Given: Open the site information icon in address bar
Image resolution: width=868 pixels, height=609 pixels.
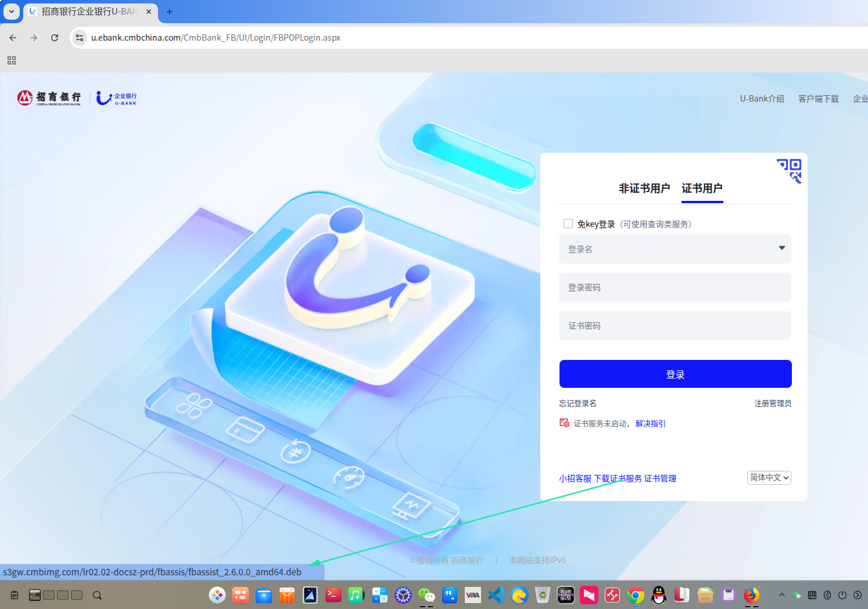Looking at the screenshot, I should click(x=80, y=38).
